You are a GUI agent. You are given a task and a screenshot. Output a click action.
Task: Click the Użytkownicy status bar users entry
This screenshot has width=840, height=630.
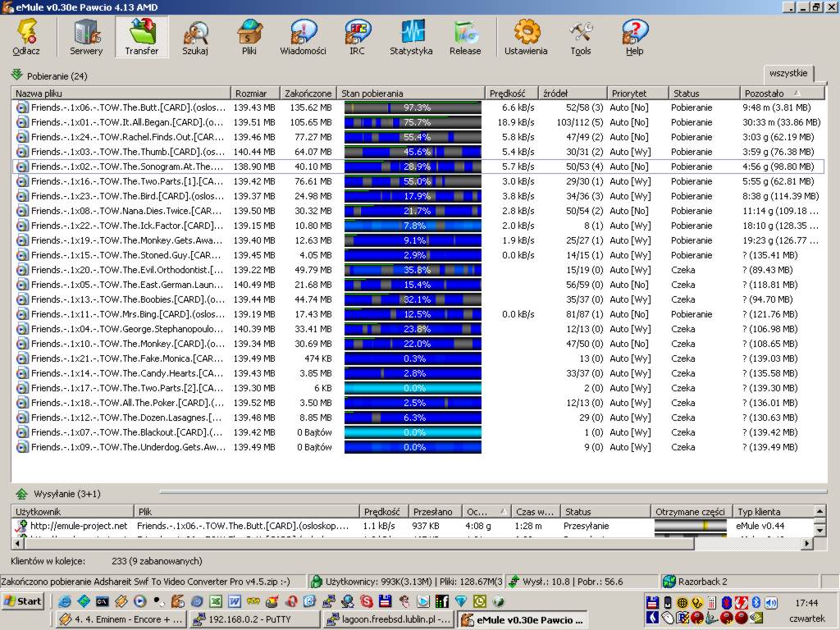[406, 582]
